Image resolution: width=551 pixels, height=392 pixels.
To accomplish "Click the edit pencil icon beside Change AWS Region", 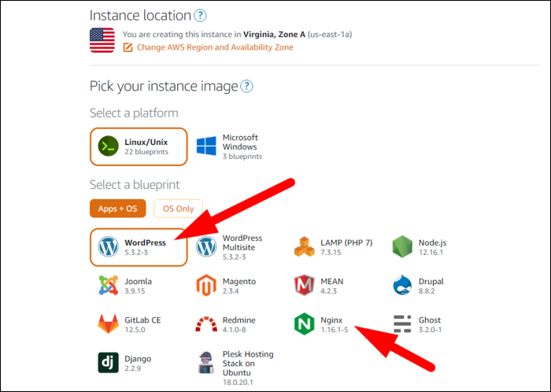I will (x=128, y=47).
